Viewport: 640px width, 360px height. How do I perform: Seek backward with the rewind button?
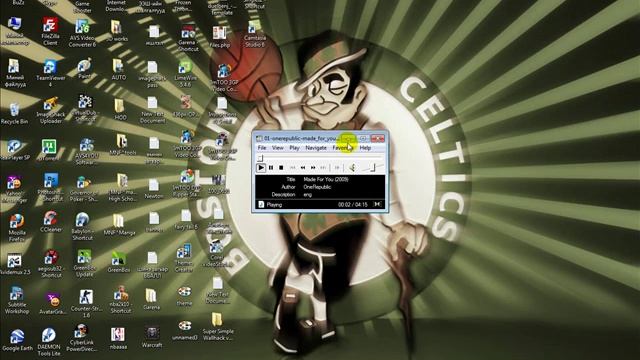(303, 167)
